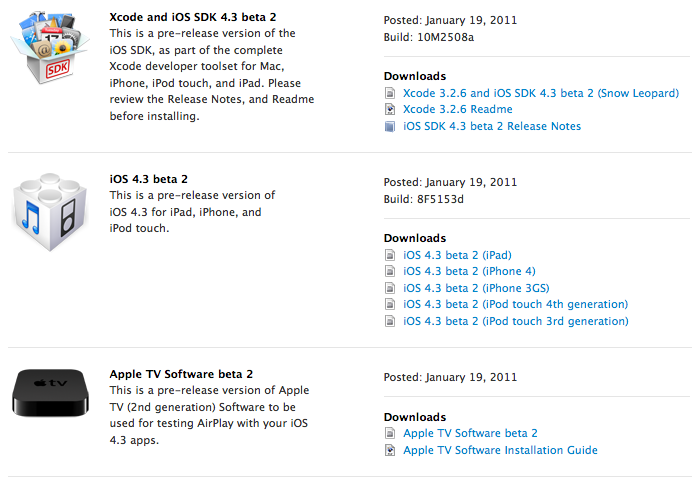Download iOS 4.3 beta 2 for iPad
This screenshot has height=481, width=694.
(457, 256)
